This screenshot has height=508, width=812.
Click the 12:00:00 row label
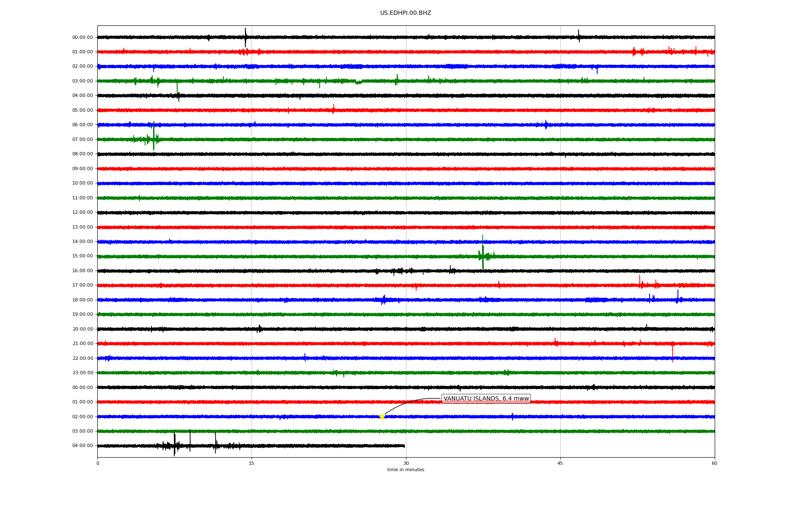point(82,213)
